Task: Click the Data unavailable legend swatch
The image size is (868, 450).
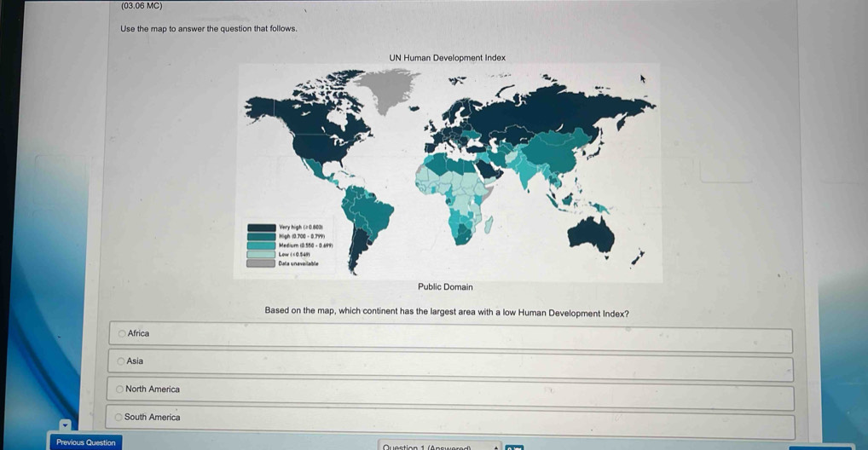Action: pyautogui.click(x=261, y=263)
